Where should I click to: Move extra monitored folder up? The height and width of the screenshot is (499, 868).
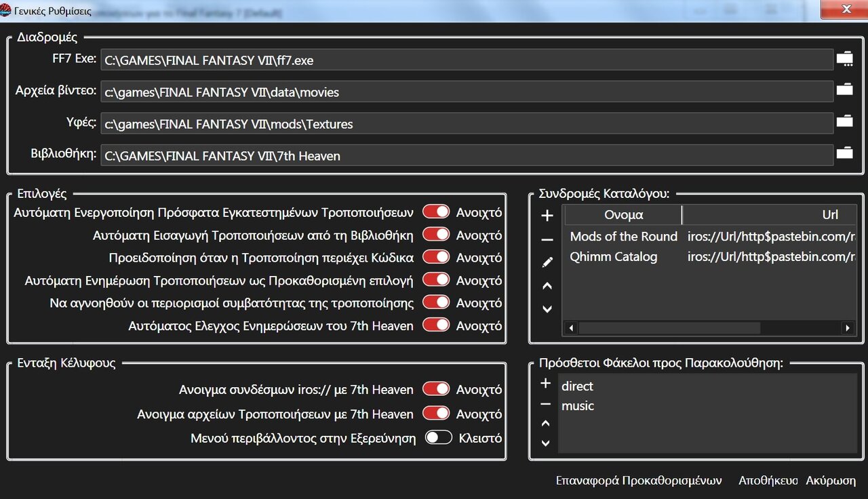545,424
